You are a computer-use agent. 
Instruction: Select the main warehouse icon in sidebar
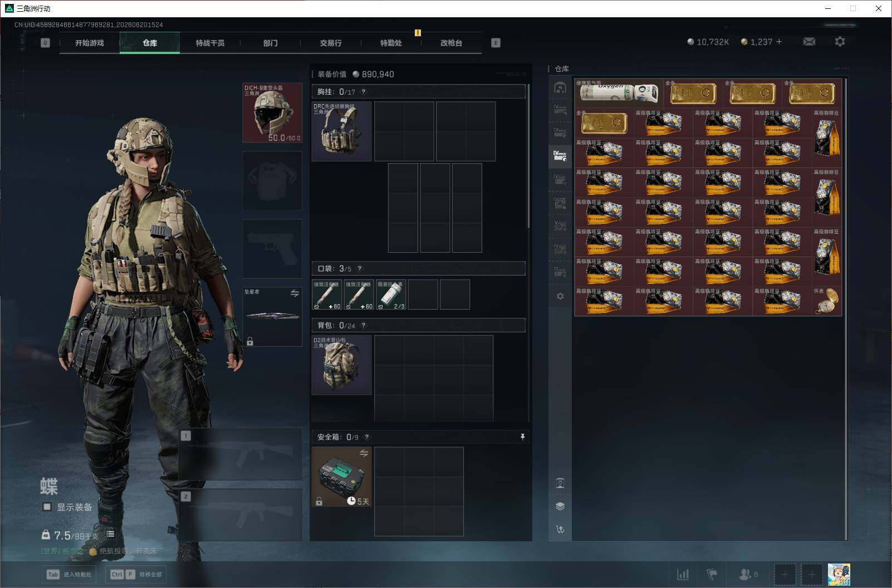(560, 87)
